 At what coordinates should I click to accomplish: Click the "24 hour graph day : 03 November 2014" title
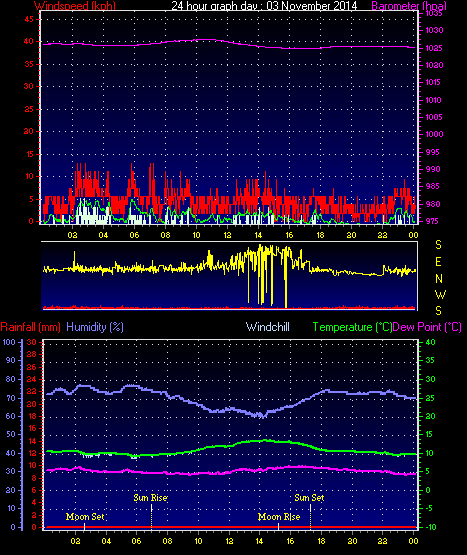[264, 6]
